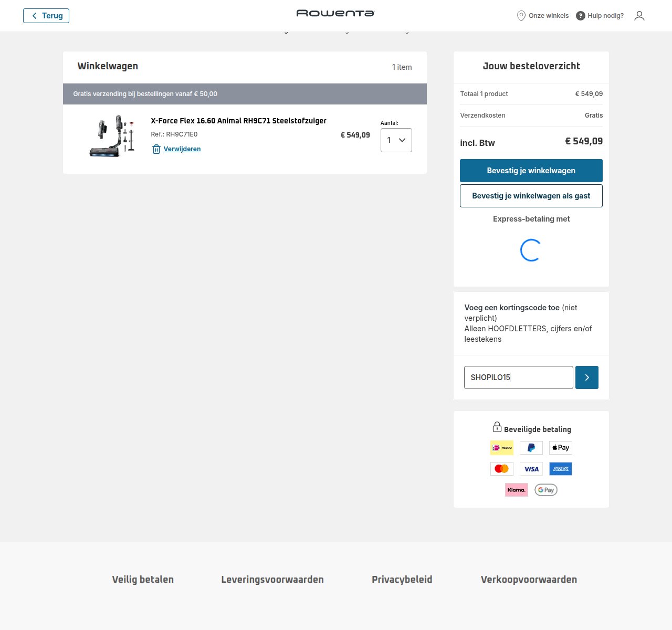Click the Google Pay icon
This screenshot has height=630, width=672.
546,490
